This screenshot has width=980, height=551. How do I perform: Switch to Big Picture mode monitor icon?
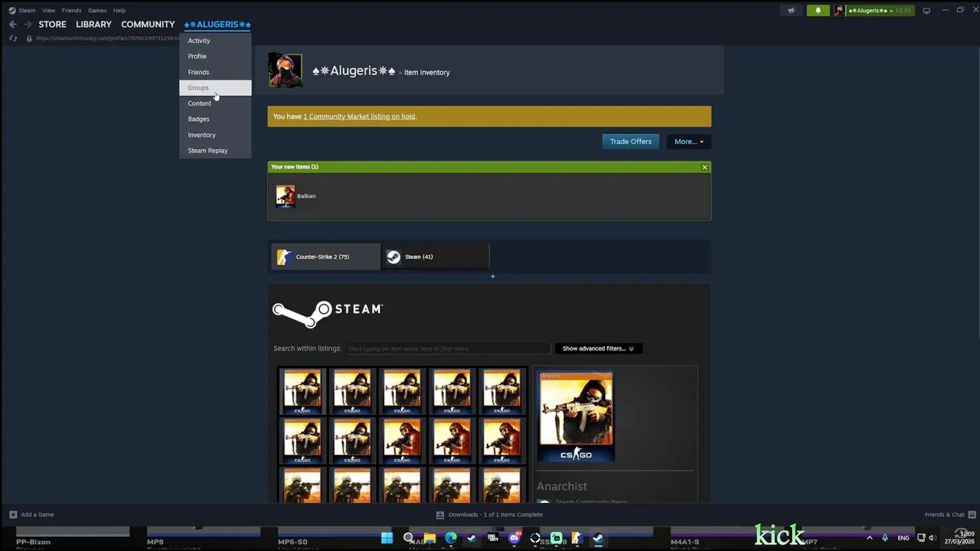[x=926, y=11]
